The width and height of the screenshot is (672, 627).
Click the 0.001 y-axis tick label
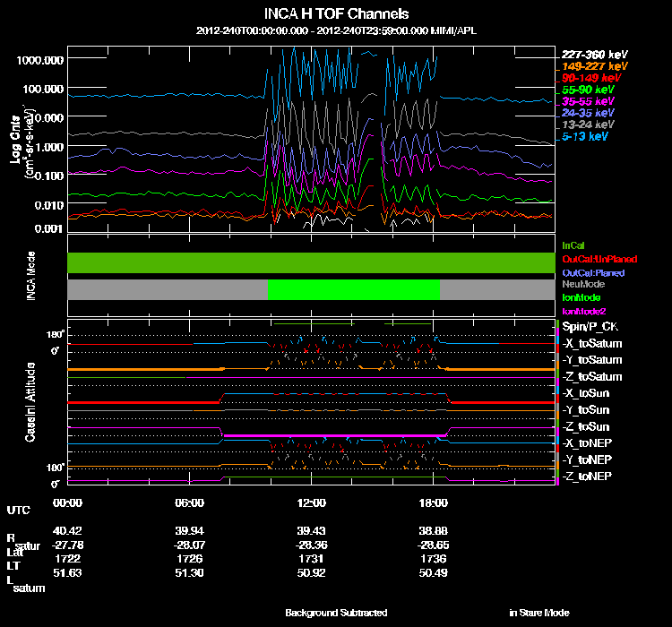(x=49, y=228)
